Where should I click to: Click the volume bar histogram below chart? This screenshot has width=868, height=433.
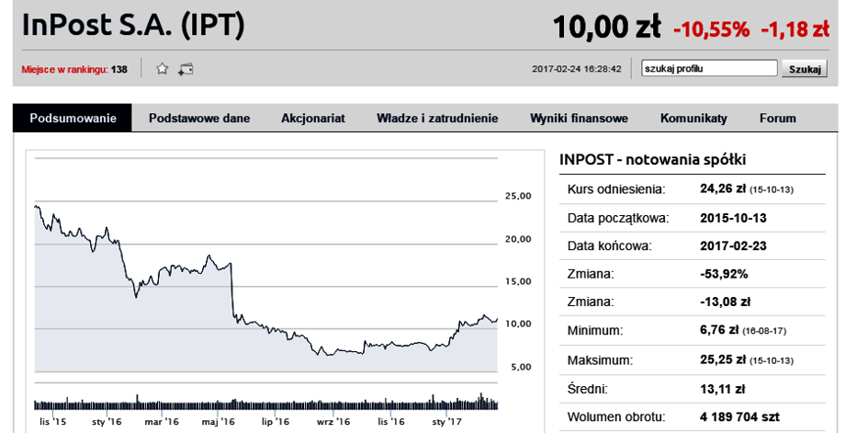tap(266, 403)
